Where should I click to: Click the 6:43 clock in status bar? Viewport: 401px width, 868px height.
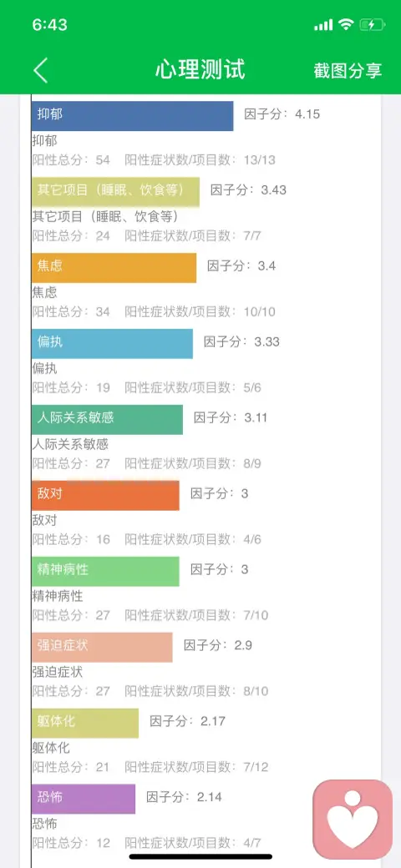50,25
